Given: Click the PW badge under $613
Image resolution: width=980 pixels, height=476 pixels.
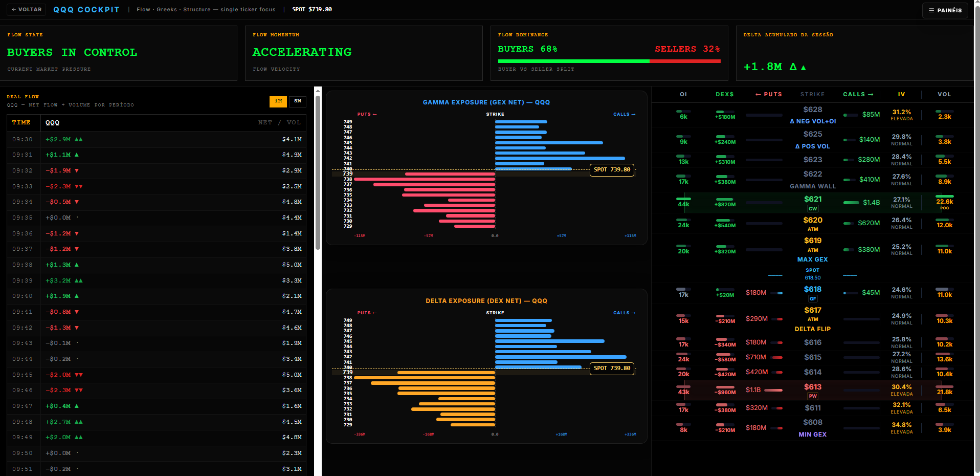Looking at the screenshot, I should click(x=813, y=396).
